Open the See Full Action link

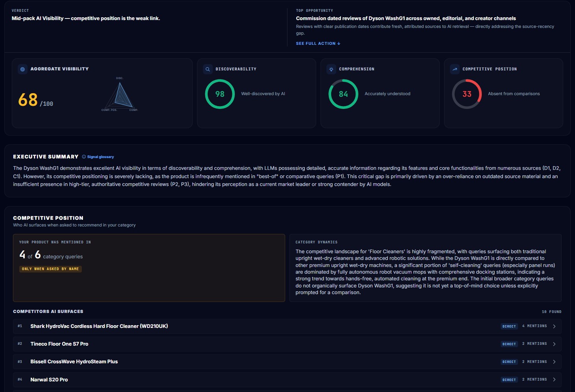point(318,44)
